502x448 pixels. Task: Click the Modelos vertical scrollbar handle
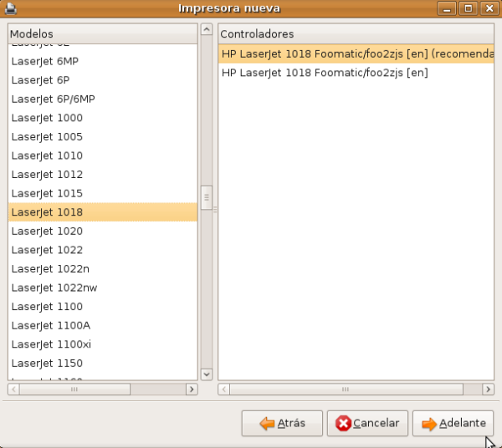[x=207, y=198]
